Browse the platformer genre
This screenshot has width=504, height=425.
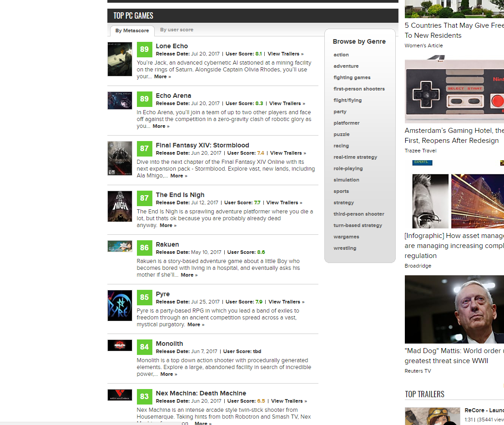pyautogui.click(x=347, y=123)
